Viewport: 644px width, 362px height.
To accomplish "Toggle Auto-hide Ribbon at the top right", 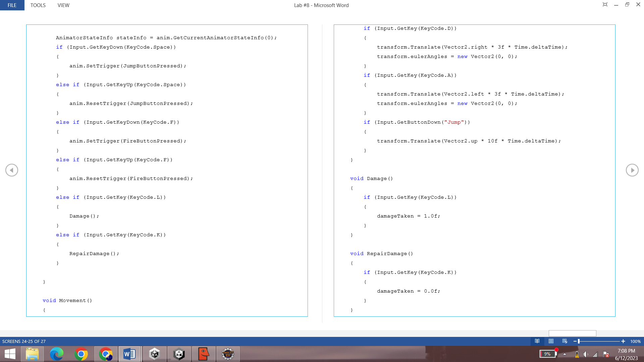I will (x=605, y=4).
